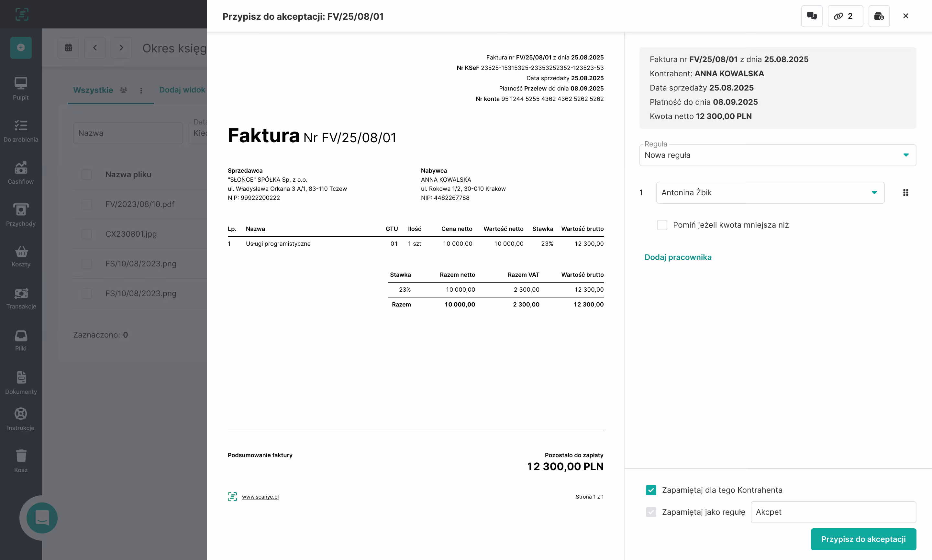Tick the select-all checkbox by Nazwa pliku
This screenshot has width=932, height=560.
pos(87,174)
